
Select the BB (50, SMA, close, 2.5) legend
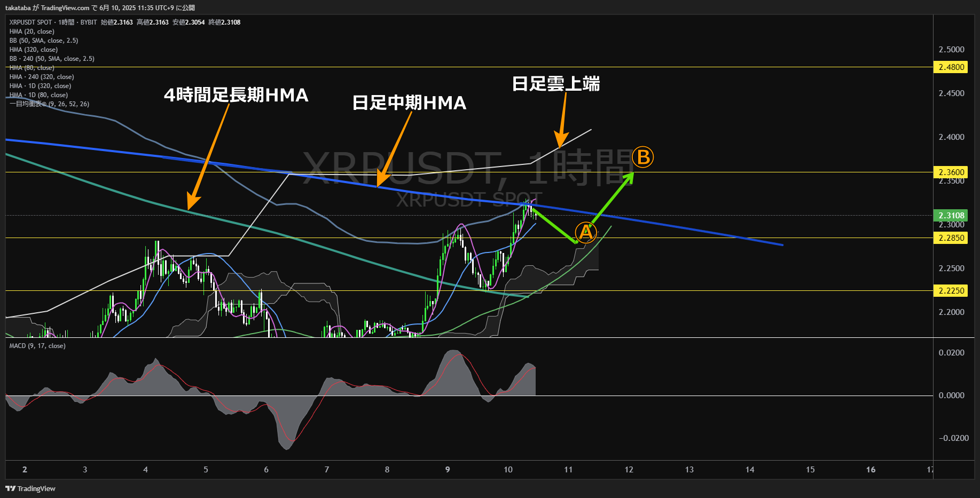44,41
